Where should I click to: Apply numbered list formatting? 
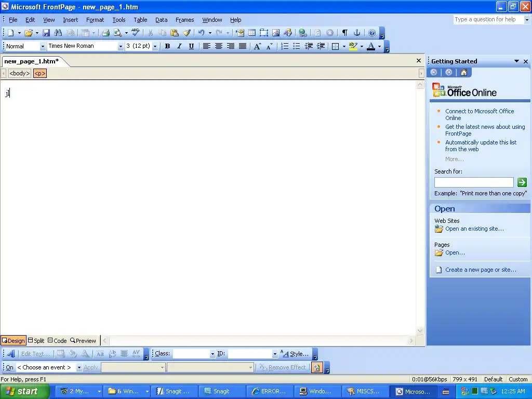[x=285, y=46]
